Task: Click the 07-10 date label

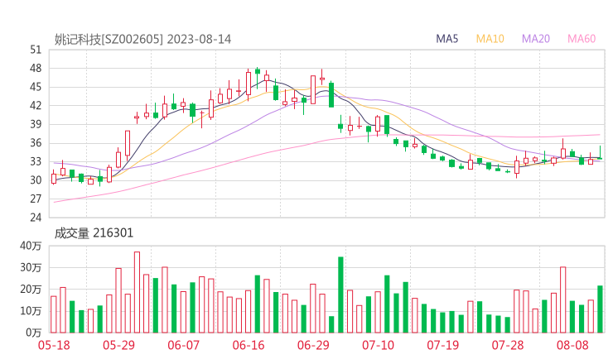Action: (378, 345)
